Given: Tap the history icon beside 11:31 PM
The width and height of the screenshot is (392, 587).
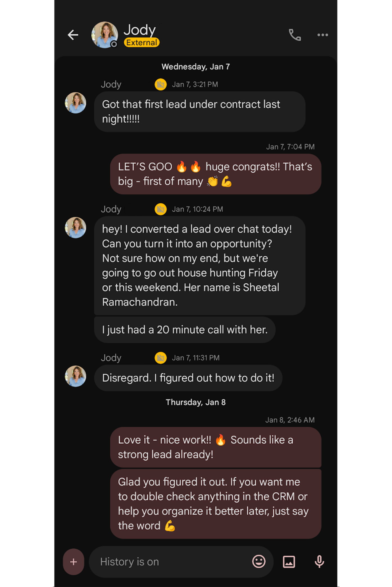Looking at the screenshot, I should pyautogui.click(x=161, y=358).
